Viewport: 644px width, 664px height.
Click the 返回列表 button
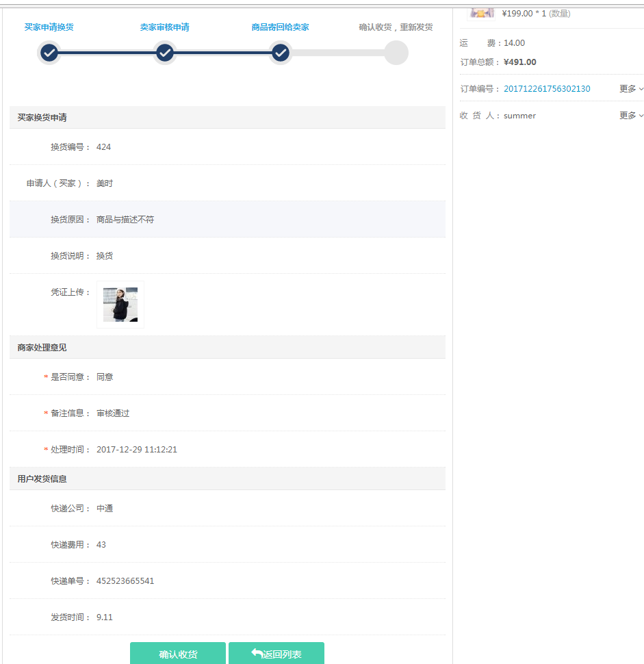[276, 654]
